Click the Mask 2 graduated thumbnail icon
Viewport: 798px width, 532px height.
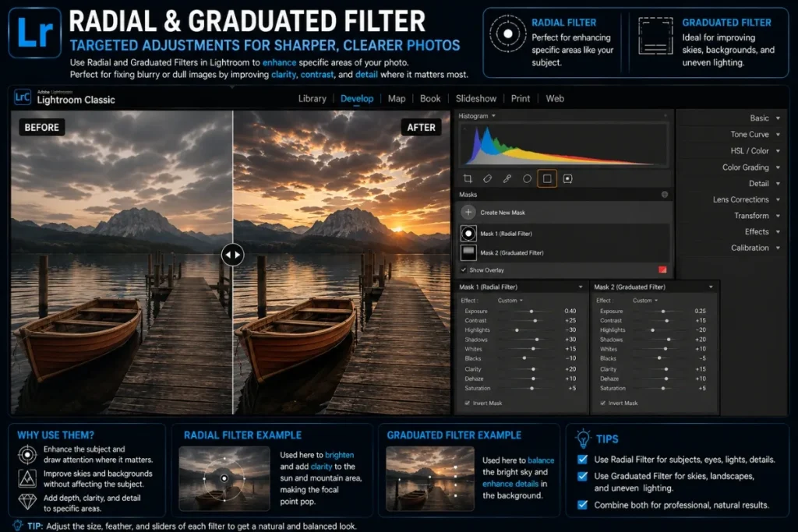pos(468,252)
